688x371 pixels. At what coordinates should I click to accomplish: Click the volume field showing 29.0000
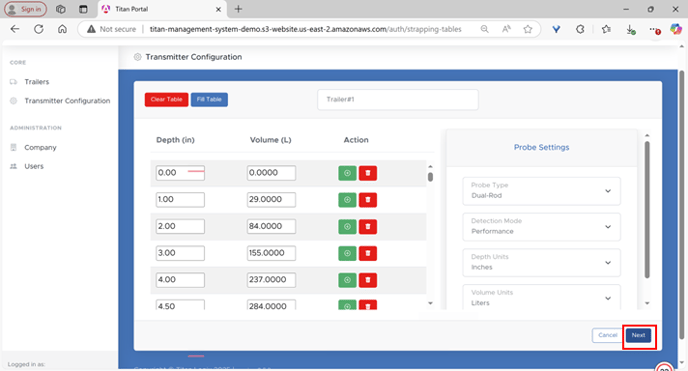click(271, 200)
